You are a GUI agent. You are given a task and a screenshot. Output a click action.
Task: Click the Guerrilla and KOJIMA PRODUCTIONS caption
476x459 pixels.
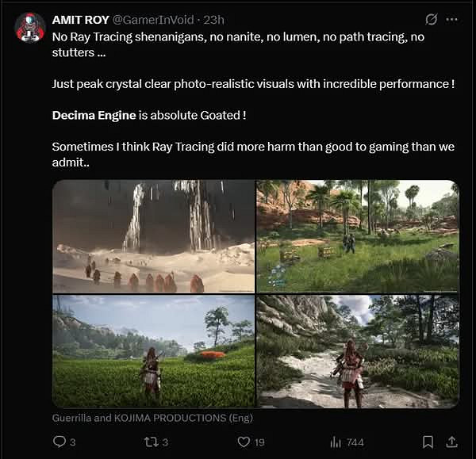(152, 417)
